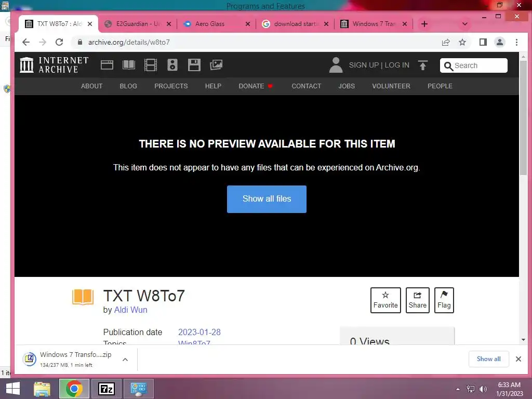Click the share page icon in address bar
Image resolution: width=532 pixels, height=399 pixels.
point(446,42)
